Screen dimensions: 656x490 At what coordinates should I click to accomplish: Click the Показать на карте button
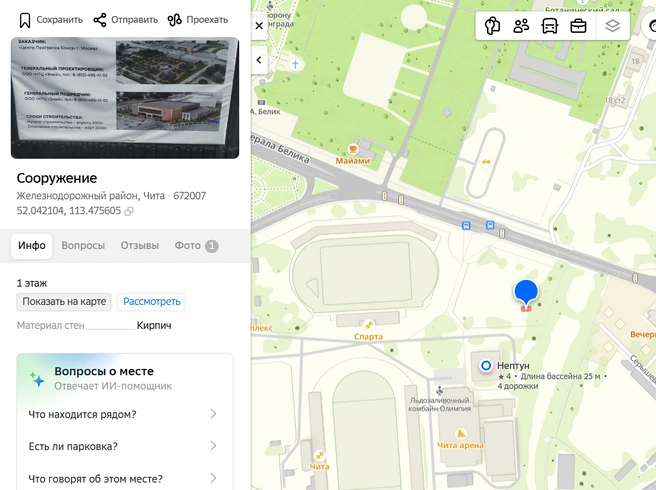click(x=64, y=302)
